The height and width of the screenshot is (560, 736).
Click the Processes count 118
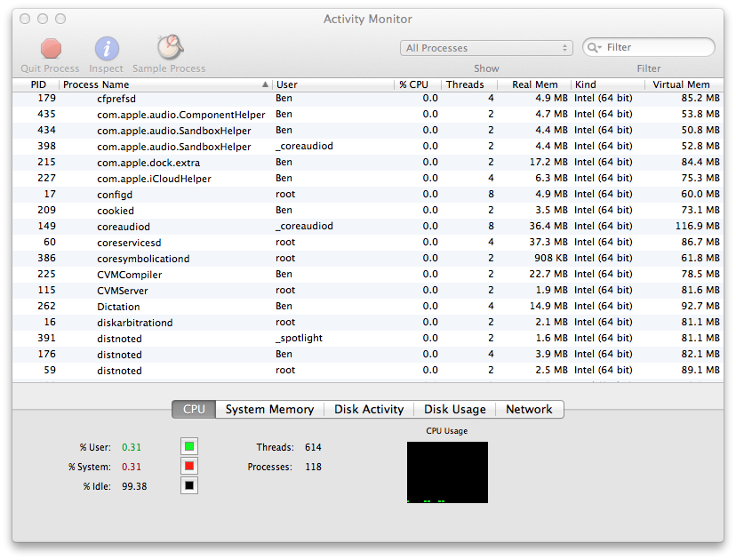[313, 467]
